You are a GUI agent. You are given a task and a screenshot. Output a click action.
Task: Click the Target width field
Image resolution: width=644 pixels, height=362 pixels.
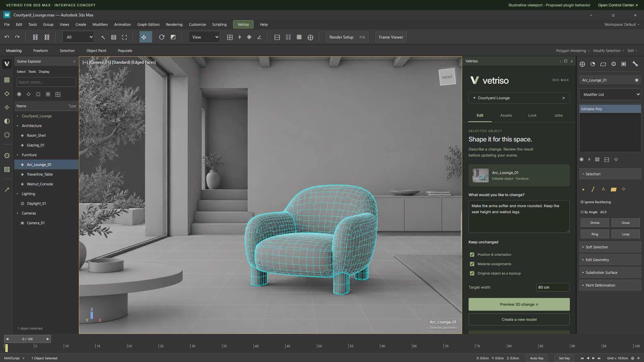click(x=553, y=287)
